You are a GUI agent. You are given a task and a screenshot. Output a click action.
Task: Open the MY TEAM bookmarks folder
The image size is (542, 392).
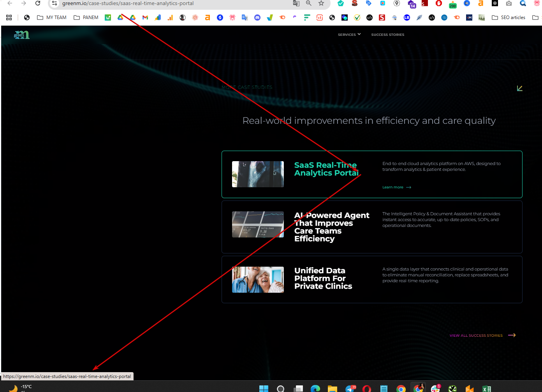[x=52, y=18]
